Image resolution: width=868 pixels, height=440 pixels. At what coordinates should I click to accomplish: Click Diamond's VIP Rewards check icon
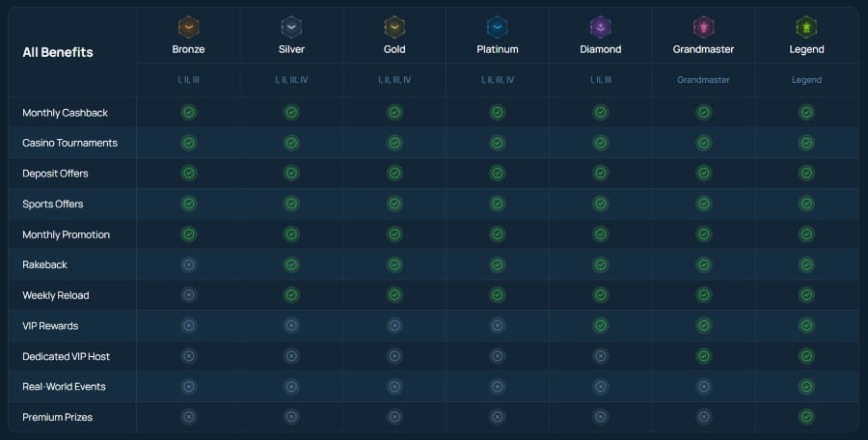601,326
